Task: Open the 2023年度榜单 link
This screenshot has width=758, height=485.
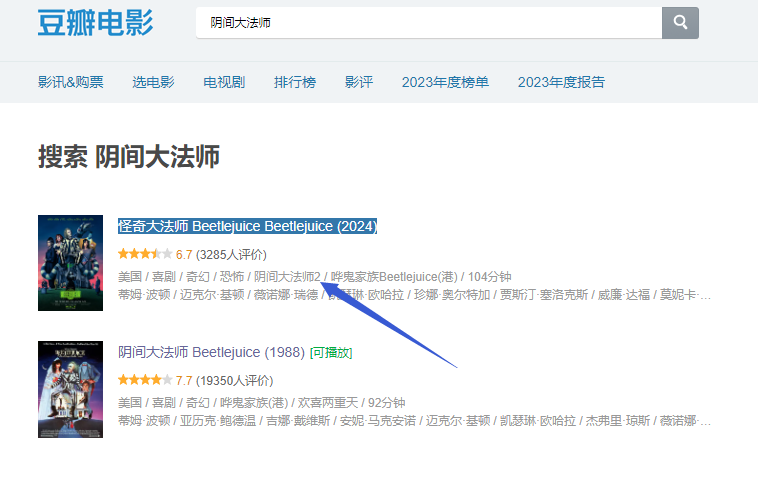Action: click(x=445, y=82)
